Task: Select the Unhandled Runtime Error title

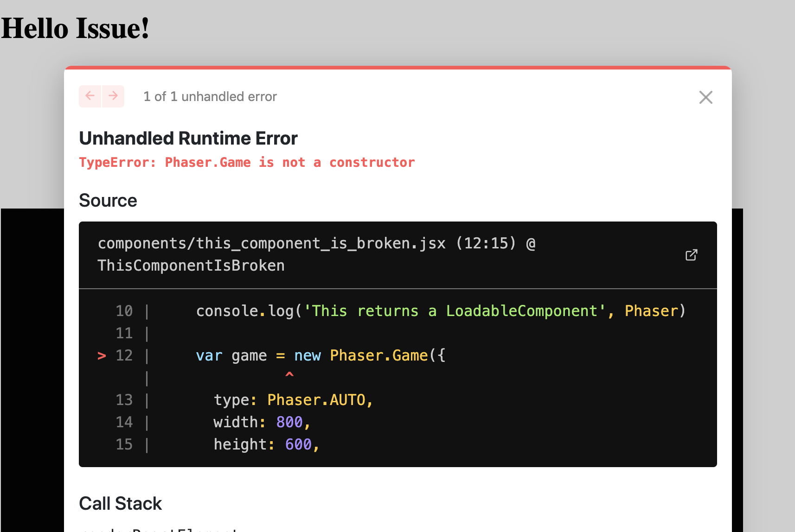Action: tap(188, 138)
